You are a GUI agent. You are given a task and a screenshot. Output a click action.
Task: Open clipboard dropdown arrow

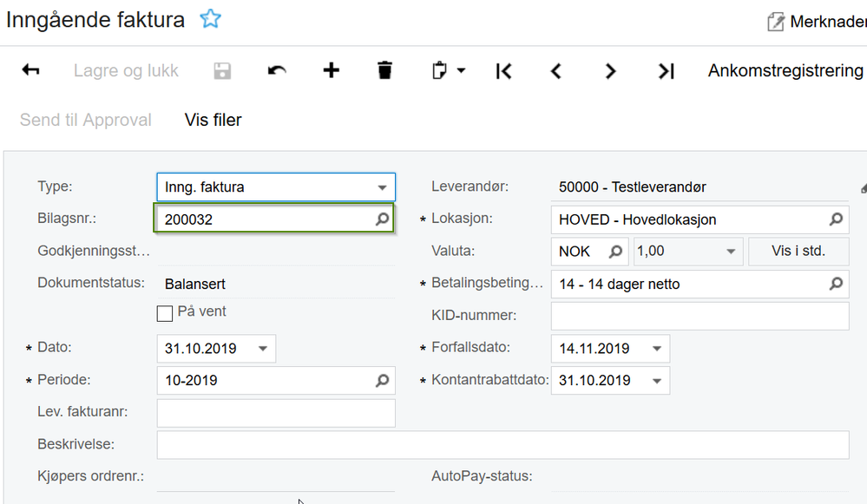[x=461, y=71]
